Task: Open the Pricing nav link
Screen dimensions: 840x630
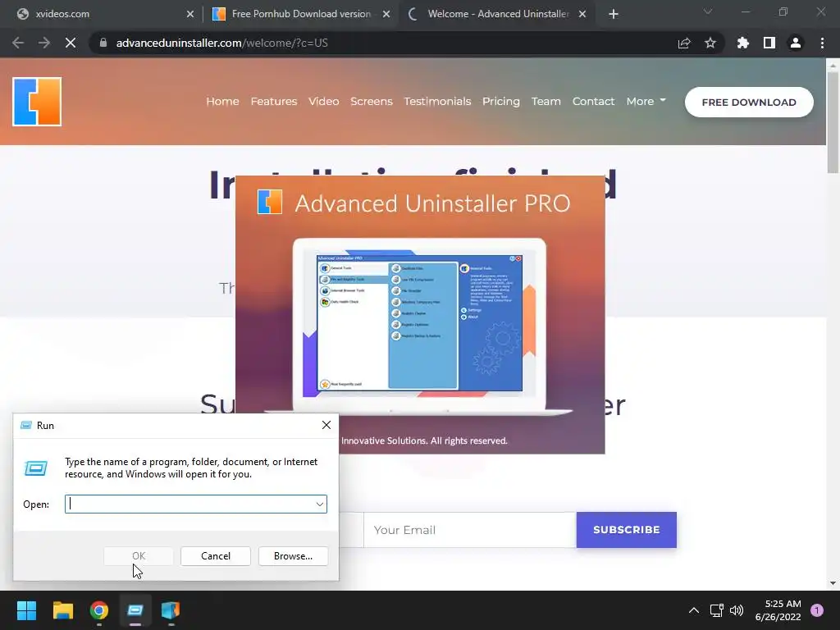Action: (x=501, y=101)
